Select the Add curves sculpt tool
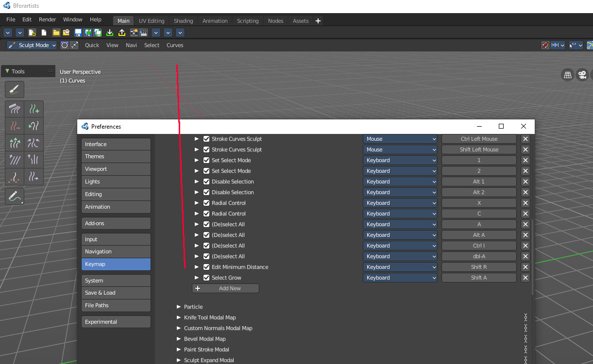This screenshot has width=593, height=364. pyautogui.click(x=34, y=109)
